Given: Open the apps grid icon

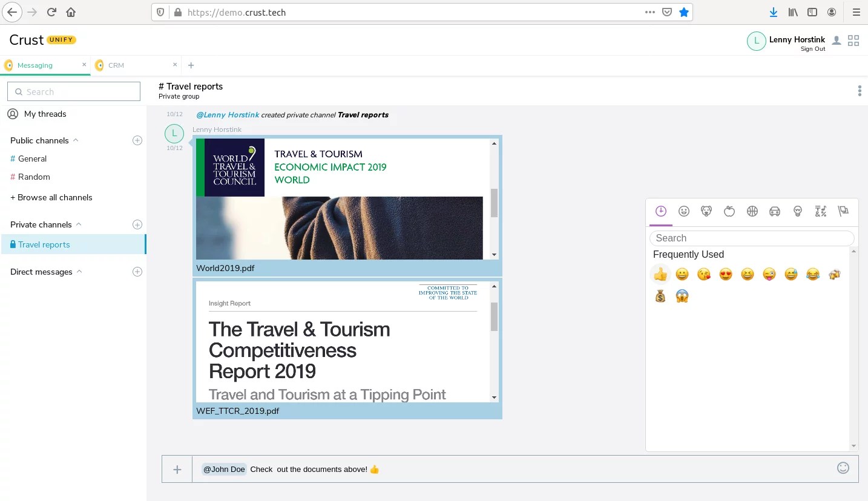Looking at the screenshot, I should click(x=854, y=40).
